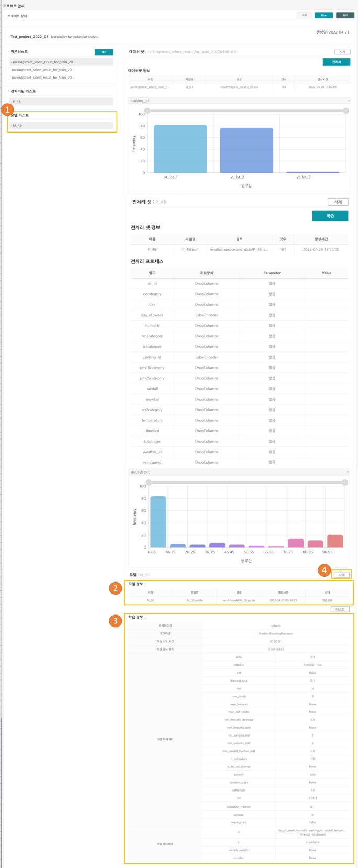Select the highlighted parkingstreet entry in 원본리스트

pos(62,62)
